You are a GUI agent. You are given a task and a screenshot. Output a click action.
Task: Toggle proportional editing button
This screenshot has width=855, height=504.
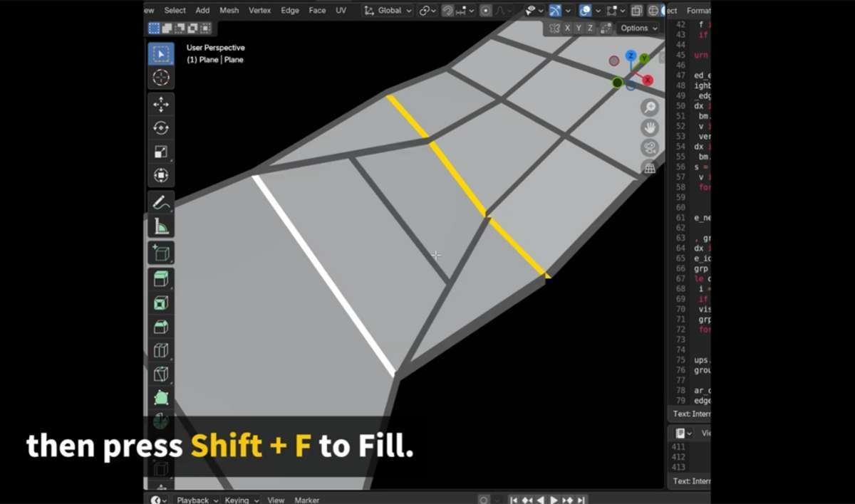(x=486, y=11)
